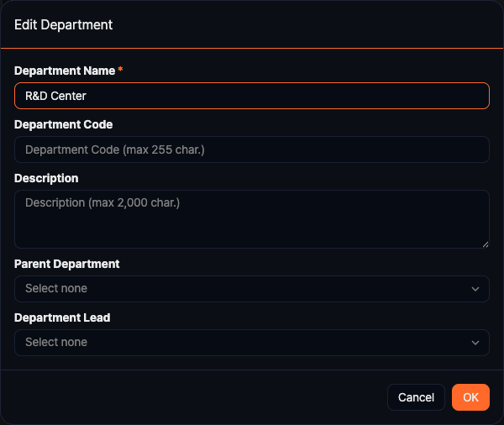Click the Department Name label
The width and height of the screenshot is (504, 425).
[64, 71]
